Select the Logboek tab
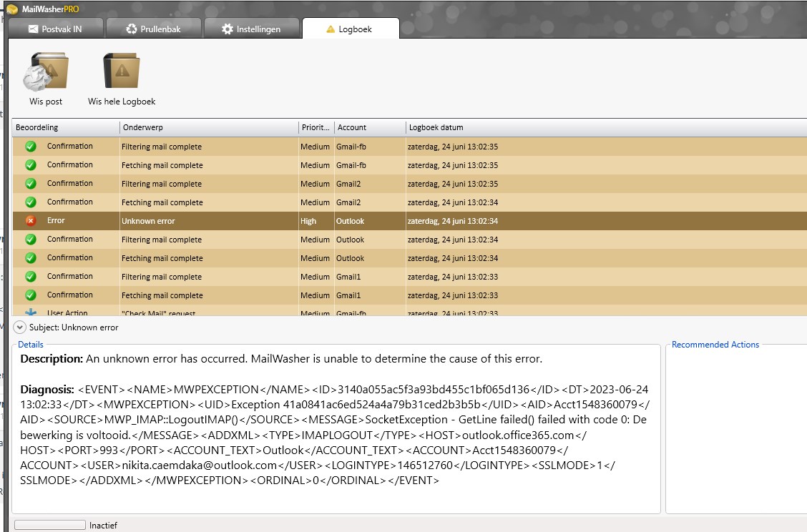Image resolution: width=807 pixels, height=532 pixels. click(351, 29)
